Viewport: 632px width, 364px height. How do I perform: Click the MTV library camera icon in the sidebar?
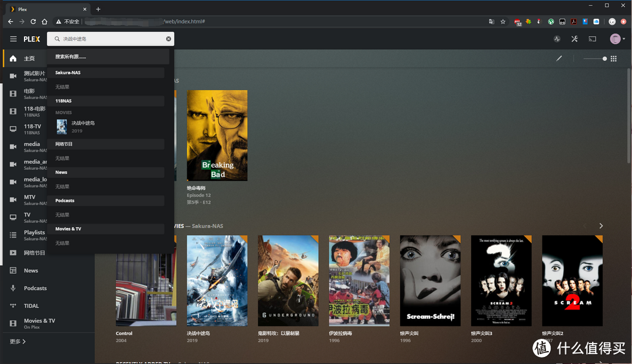pyautogui.click(x=13, y=200)
